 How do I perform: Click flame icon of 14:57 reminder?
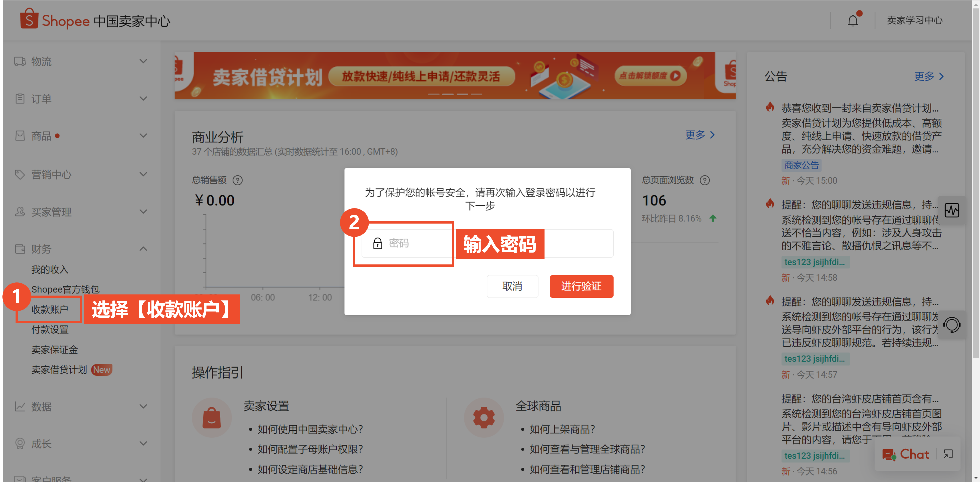pyautogui.click(x=770, y=301)
